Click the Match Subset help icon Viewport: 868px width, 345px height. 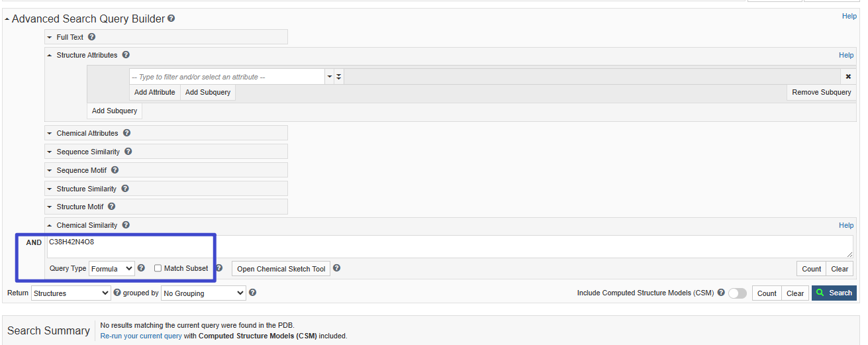219,268
